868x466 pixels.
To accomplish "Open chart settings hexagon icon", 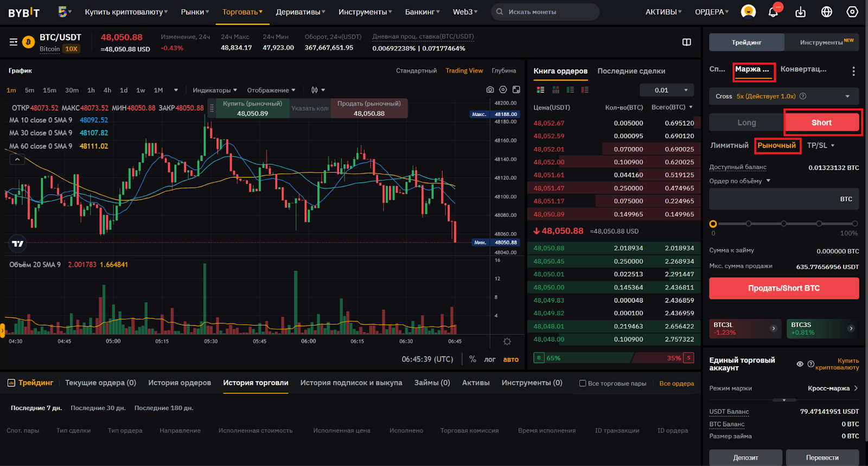I will pos(503,90).
